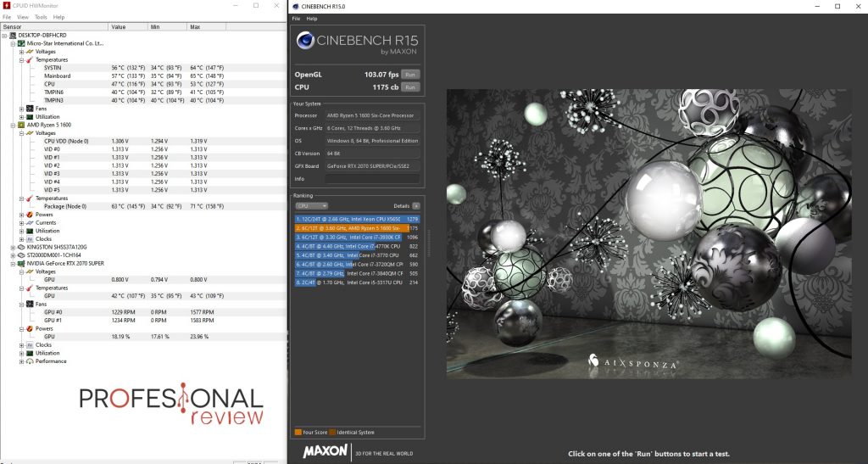Image resolution: width=868 pixels, height=464 pixels.
Task: Click the Clocks icon under AMD Ryzen
Action: (30, 239)
